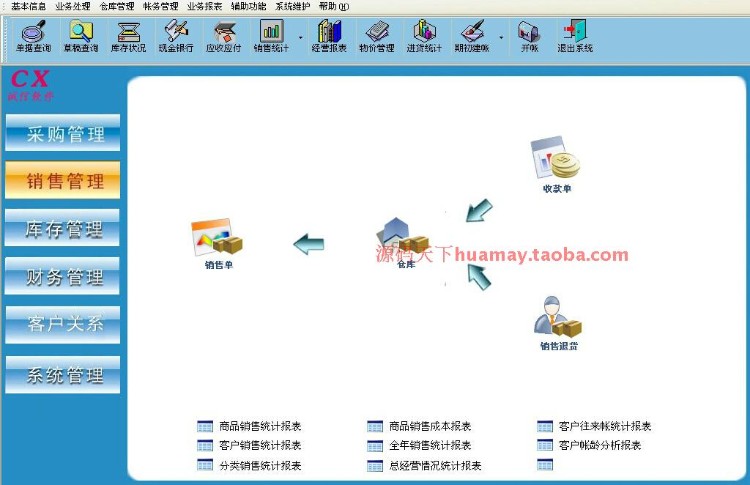
Task: Open 客户往来帐统计报表 report link
Action: click(605, 426)
